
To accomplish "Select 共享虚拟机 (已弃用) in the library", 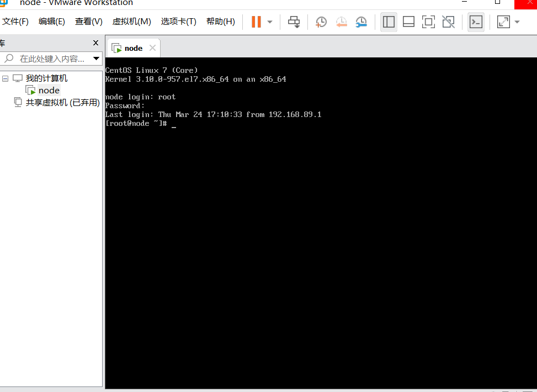I will tap(63, 103).
